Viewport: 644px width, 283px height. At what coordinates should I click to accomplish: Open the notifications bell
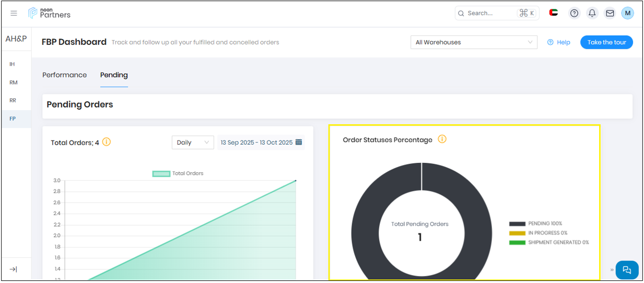[592, 14]
